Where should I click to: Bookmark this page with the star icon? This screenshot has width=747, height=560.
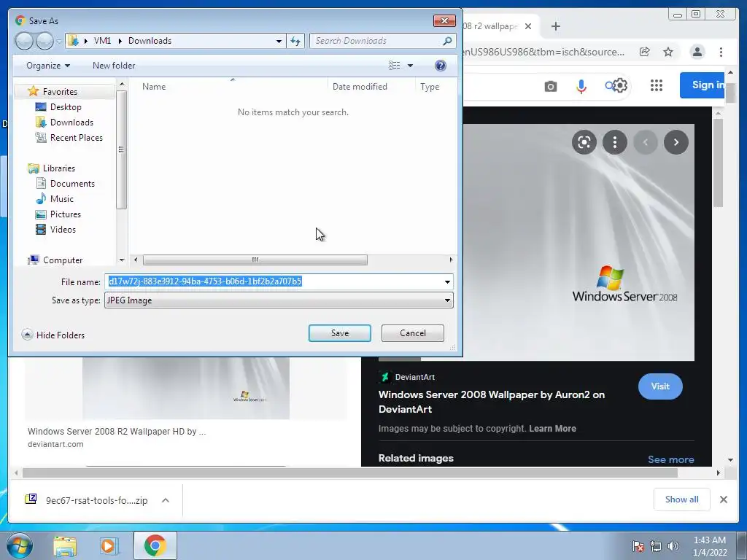pos(668,52)
